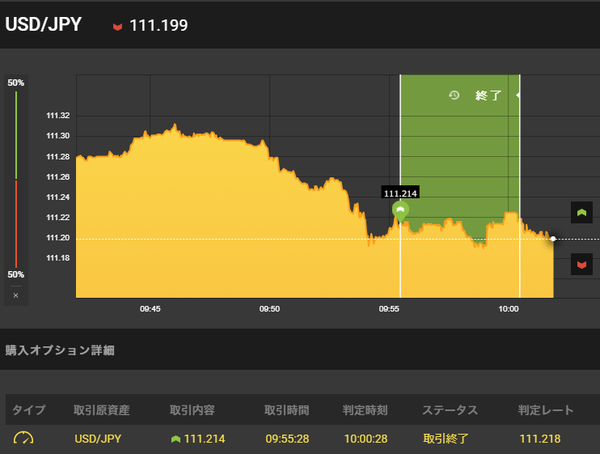
Task: Click the 111.32 price axis label
Action: pyautogui.click(x=58, y=116)
